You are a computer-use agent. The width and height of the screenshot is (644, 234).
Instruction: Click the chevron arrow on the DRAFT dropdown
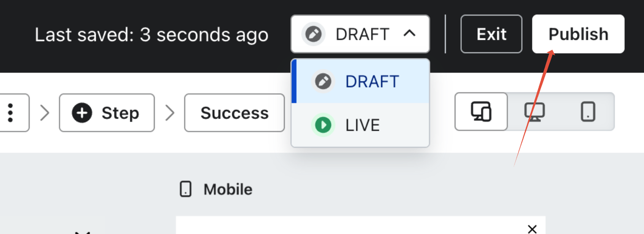[x=410, y=34]
